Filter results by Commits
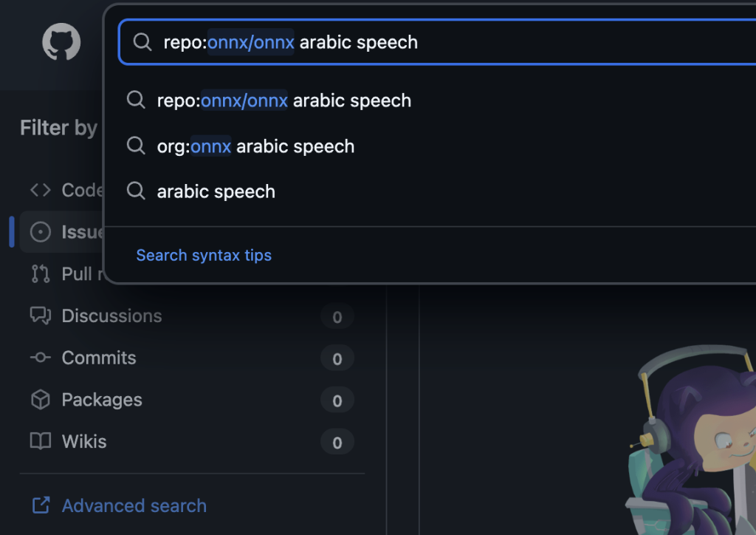The height and width of the screenshot is (535, 756). click(99, 358)
